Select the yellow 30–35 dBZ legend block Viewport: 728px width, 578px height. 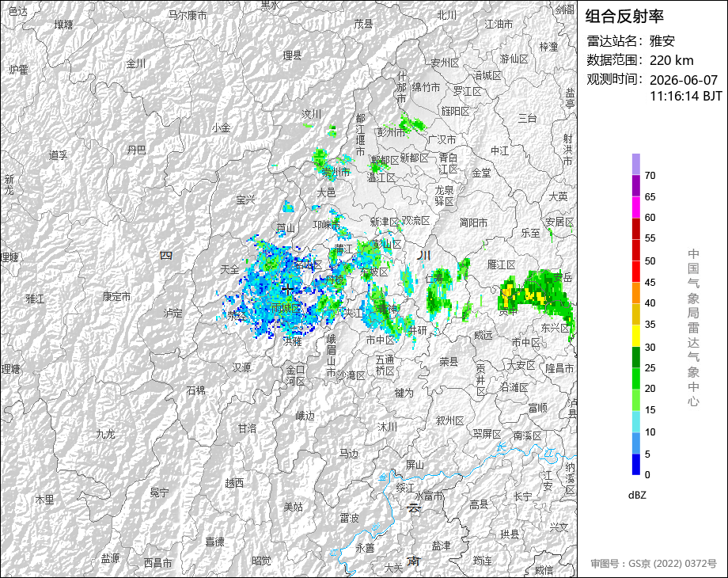click(636, 336)
